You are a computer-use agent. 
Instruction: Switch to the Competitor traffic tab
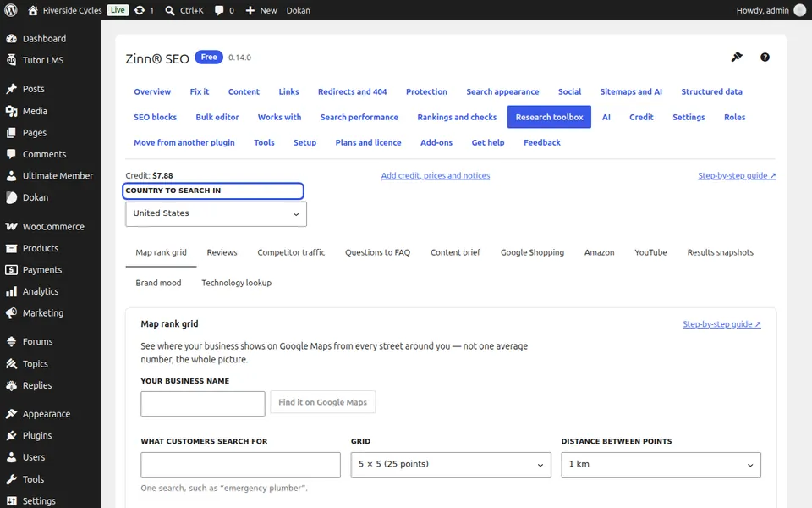coord(291,252)
